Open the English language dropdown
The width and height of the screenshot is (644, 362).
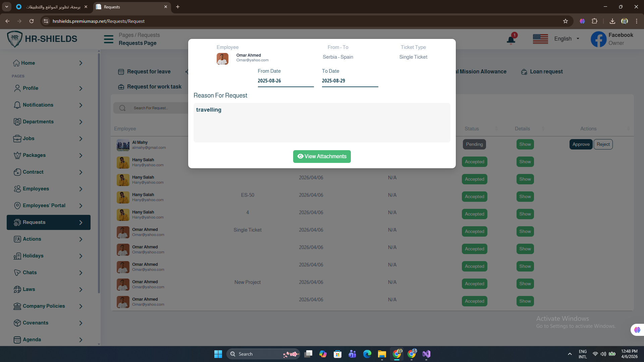(567, 39)
